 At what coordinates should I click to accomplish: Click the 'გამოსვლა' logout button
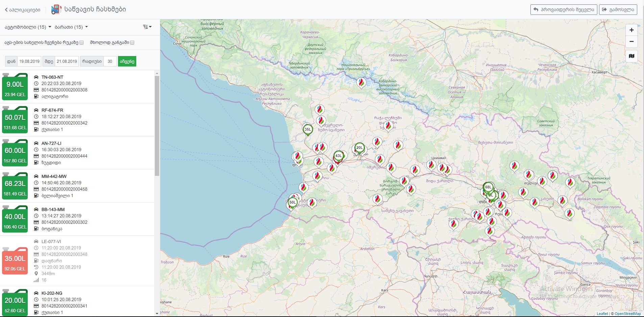(618, 9)
